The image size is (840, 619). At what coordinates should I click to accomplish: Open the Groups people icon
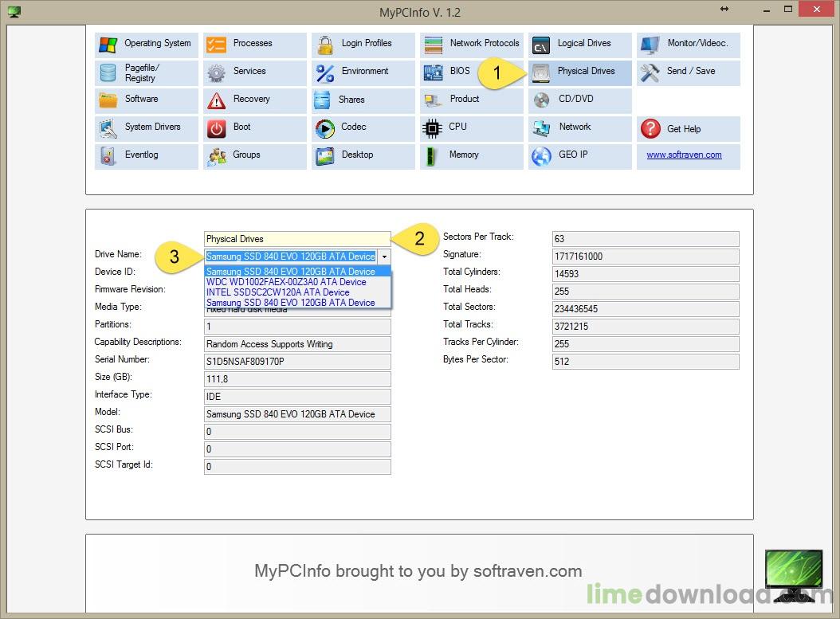click(x=217, y=157)
